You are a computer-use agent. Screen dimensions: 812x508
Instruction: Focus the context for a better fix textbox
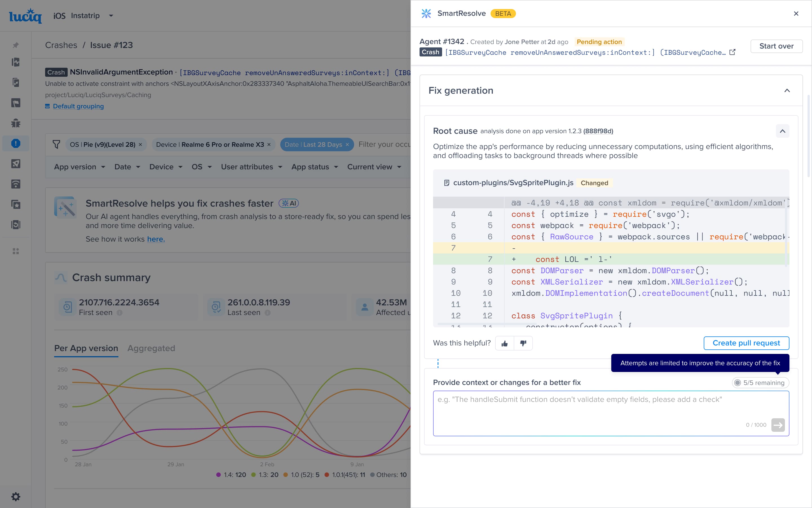[x=611, y=413]
